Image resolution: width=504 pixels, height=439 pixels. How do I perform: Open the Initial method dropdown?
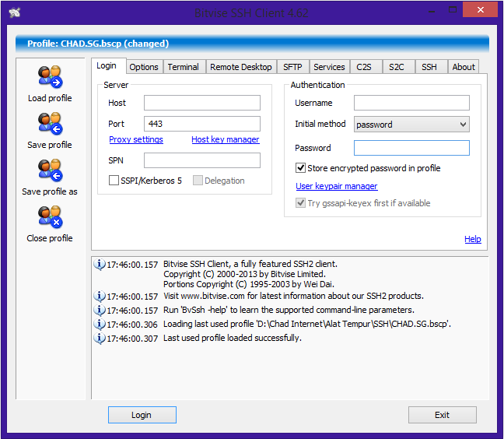411,125
